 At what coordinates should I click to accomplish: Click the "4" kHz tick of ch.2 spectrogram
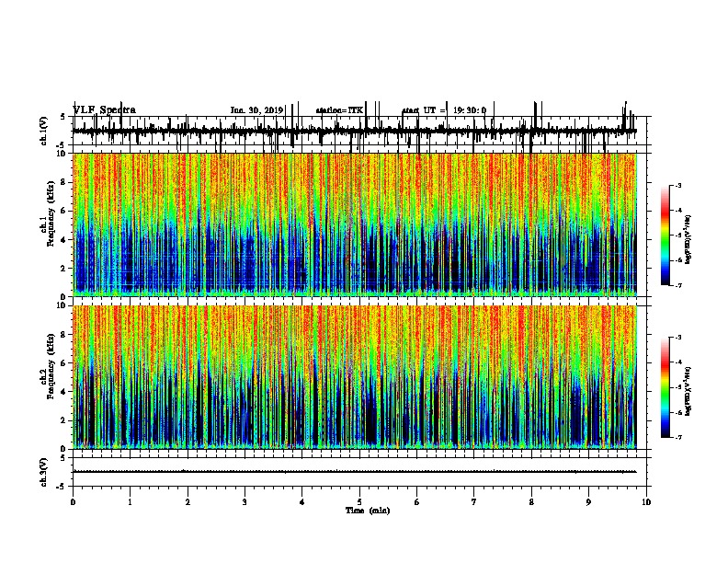[64, 392]
